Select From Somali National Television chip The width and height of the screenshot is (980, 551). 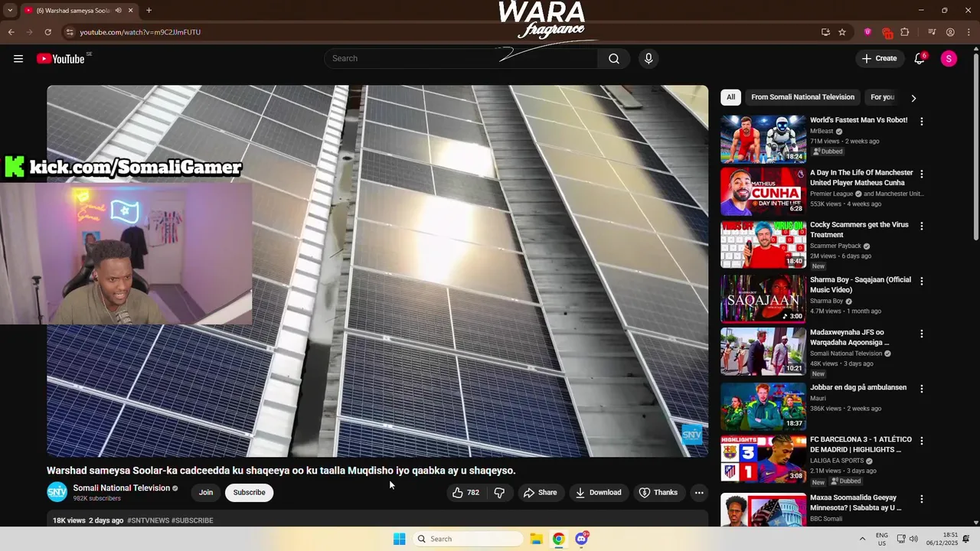802,97
